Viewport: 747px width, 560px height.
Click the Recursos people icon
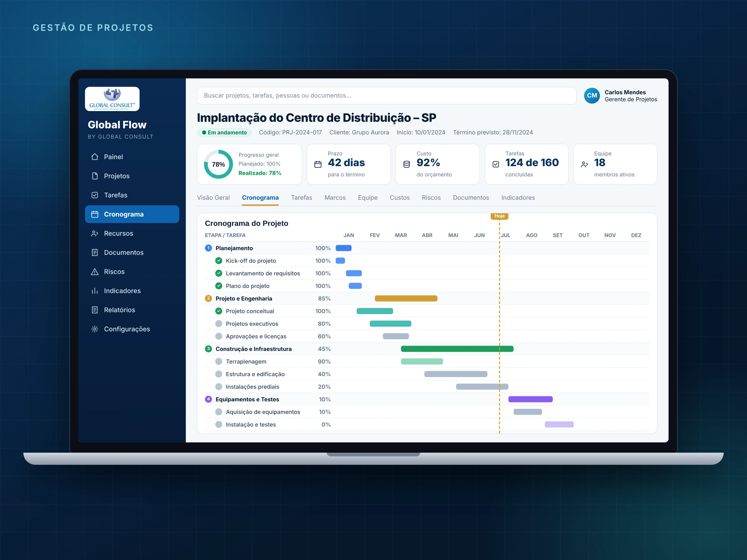tap(95, 233)
